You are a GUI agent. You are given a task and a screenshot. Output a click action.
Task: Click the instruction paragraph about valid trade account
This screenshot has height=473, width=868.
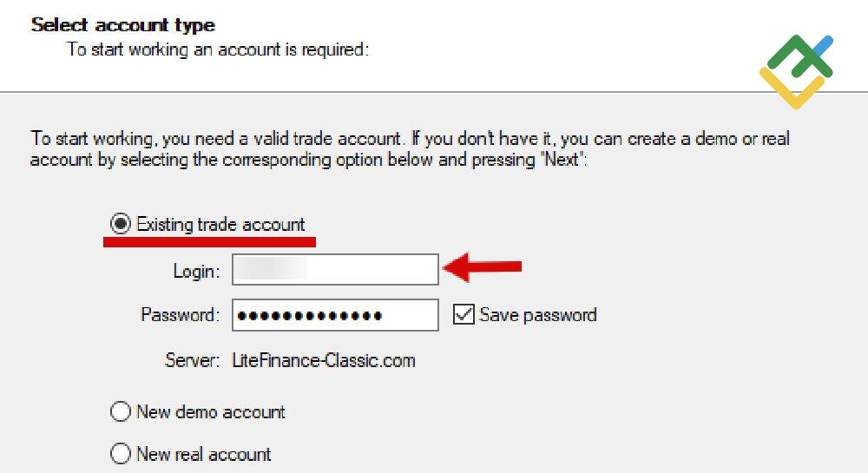click(410, 149)
